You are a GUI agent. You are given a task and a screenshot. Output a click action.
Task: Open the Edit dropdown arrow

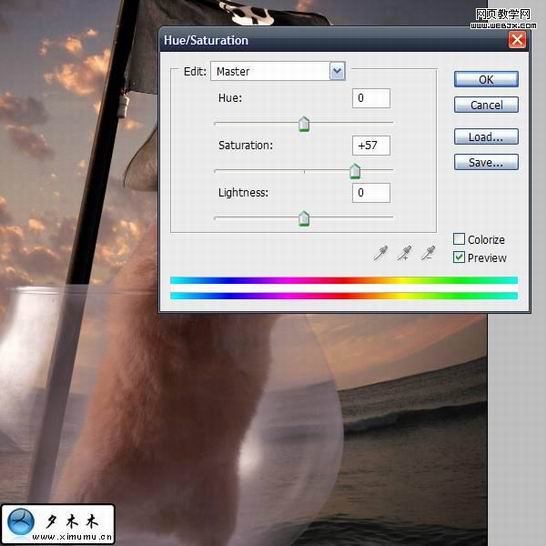coord(337,71)
